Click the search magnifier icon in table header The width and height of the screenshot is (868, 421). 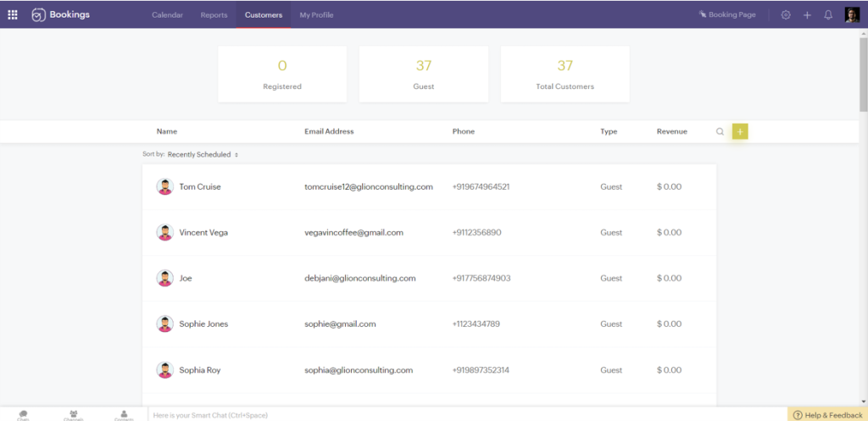720,131
